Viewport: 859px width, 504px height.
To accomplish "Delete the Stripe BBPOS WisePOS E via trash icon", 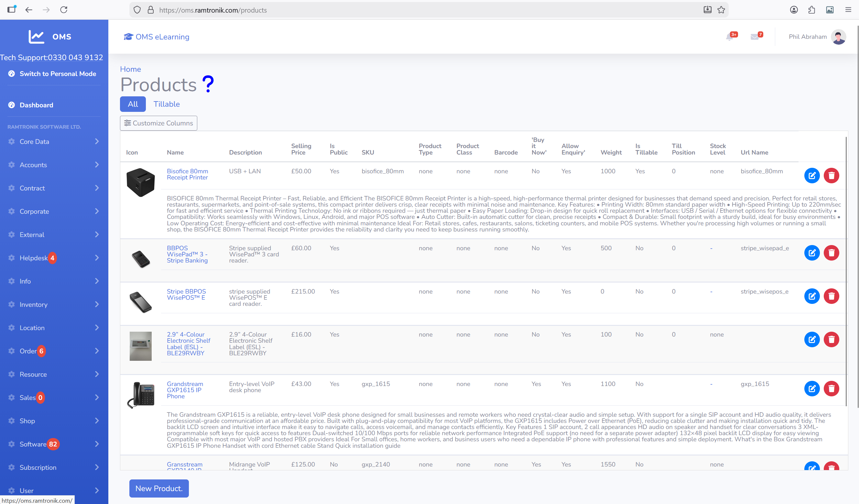I will [832, 296].
